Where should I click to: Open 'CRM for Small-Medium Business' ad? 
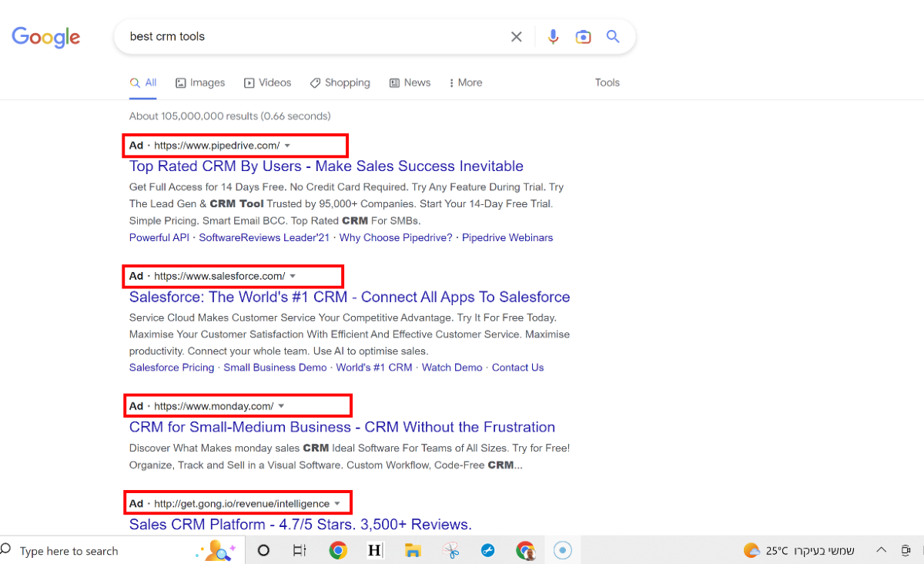342,428
